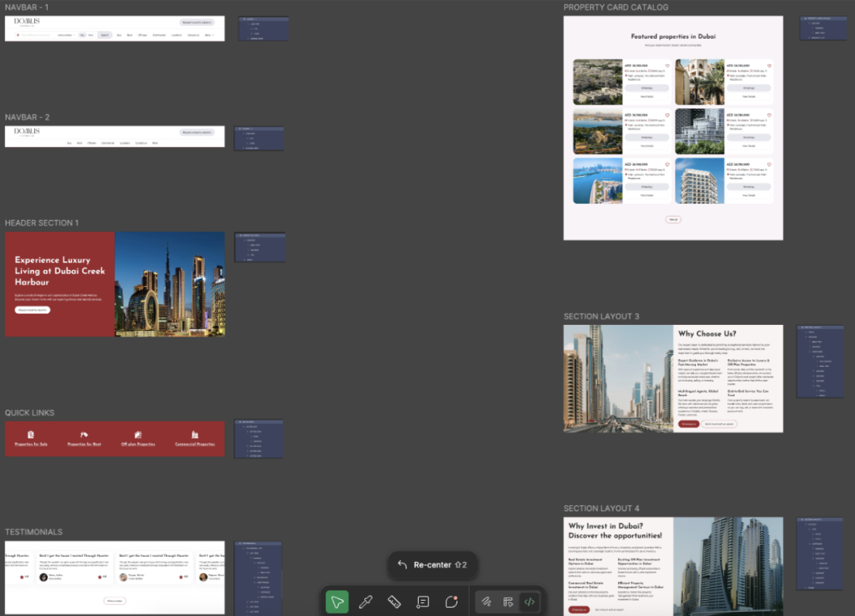Select the Annotation tool
The image size is (855, 616).
point(423,601)
